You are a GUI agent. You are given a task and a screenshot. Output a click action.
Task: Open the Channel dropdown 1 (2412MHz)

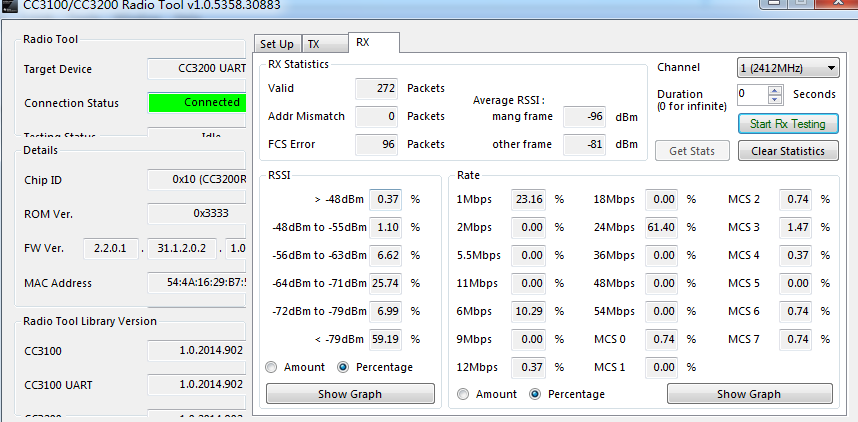pyautogui.click(x=787, y=68)
